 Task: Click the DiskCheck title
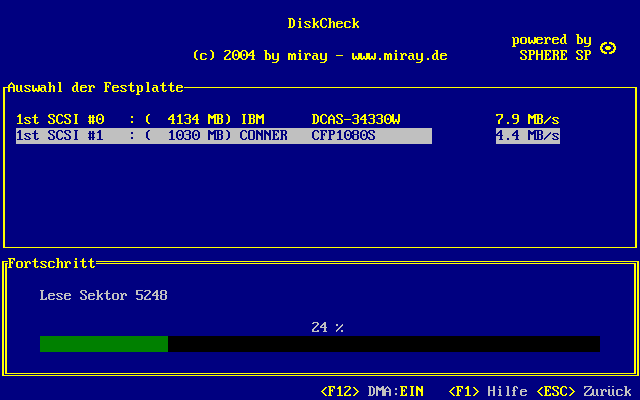[x=323, y=23]
